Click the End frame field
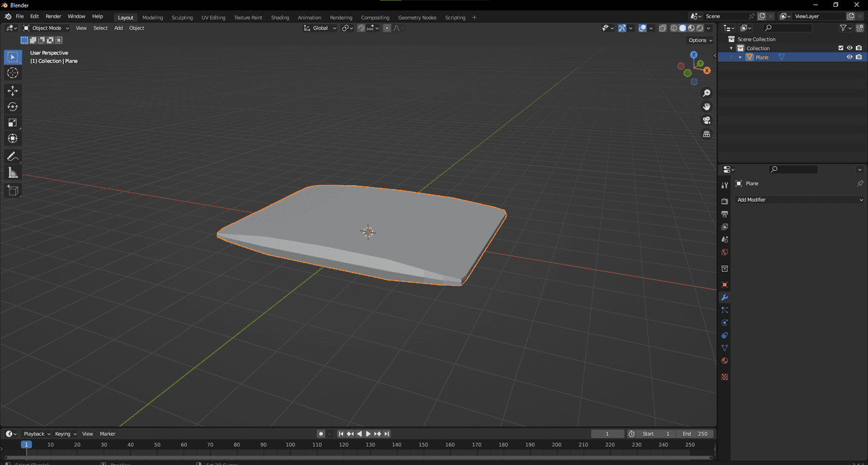 695,434
